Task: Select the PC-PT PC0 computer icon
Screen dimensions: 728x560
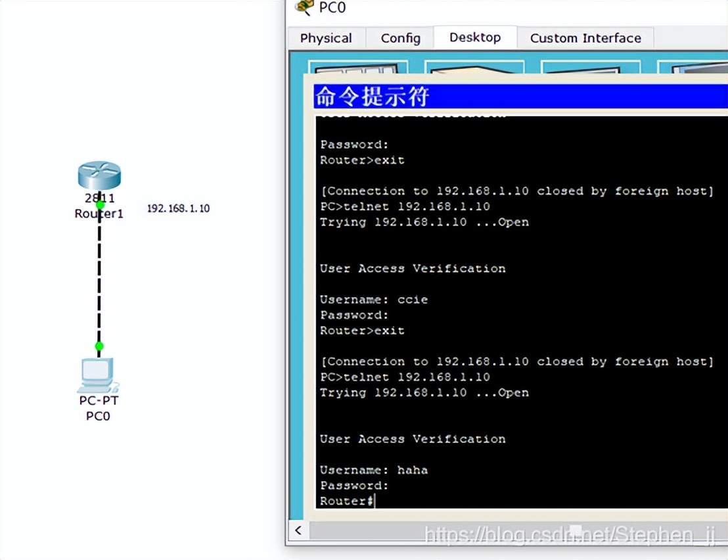Action: [x=98, y=375]
